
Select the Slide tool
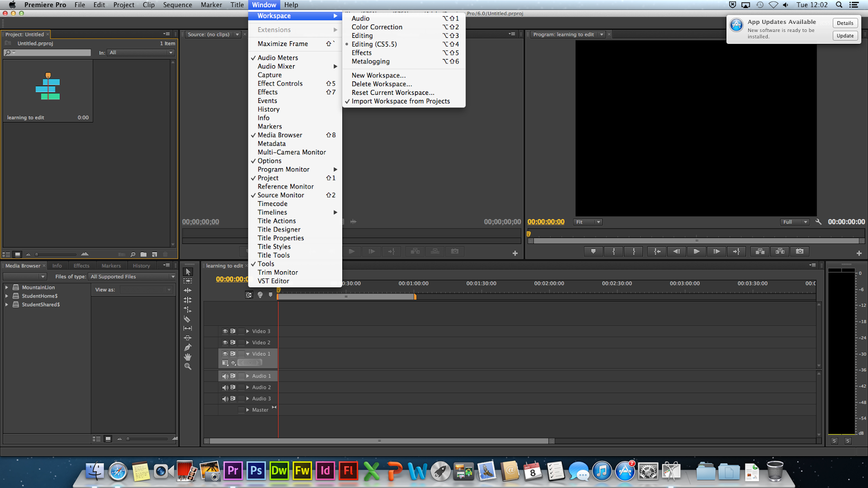(188, 338)
